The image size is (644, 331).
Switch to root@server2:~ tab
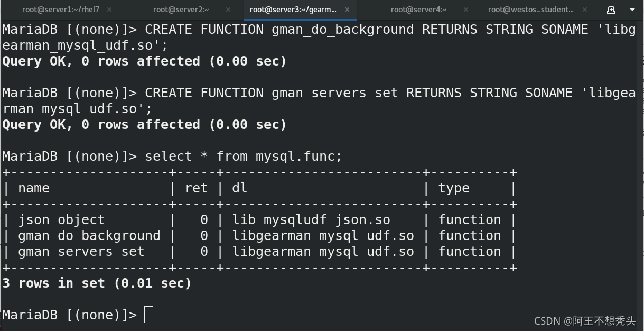click(181, 10)
